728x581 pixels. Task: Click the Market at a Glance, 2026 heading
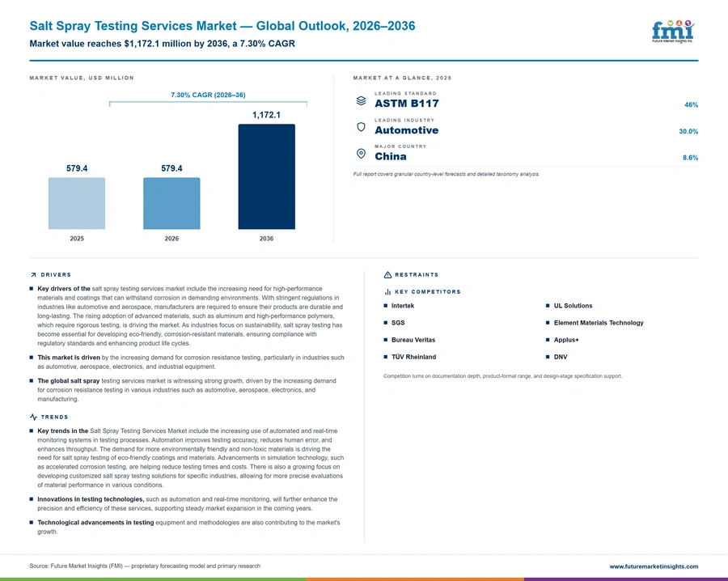(x=402, y=78)
